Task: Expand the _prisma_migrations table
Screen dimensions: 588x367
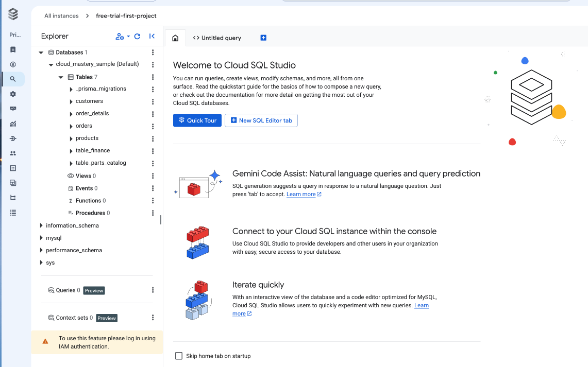Action: coord(71,89)
